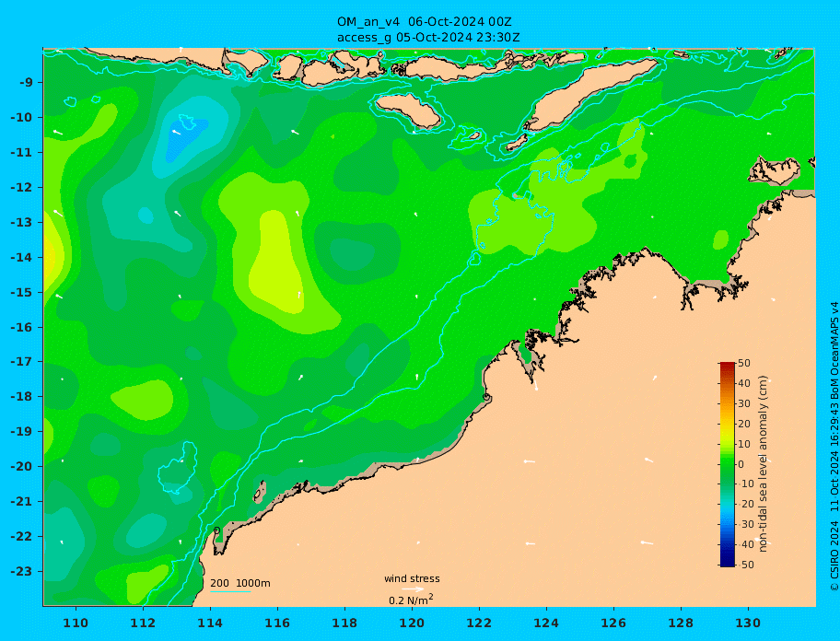840x641 pixels.
Task: Click longitude axis label '130'
Action: [748, 623]
